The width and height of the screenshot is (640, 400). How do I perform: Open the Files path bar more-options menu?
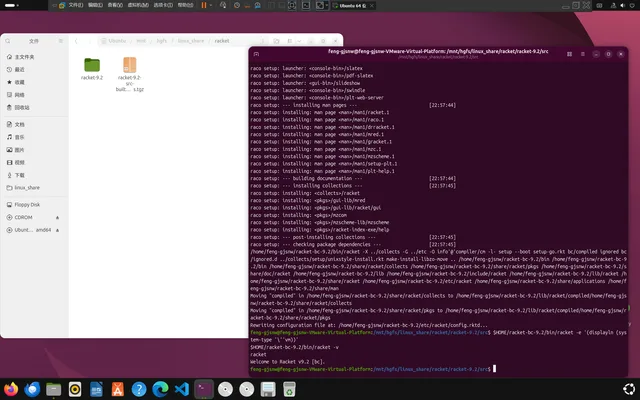[x=263, y=41]
